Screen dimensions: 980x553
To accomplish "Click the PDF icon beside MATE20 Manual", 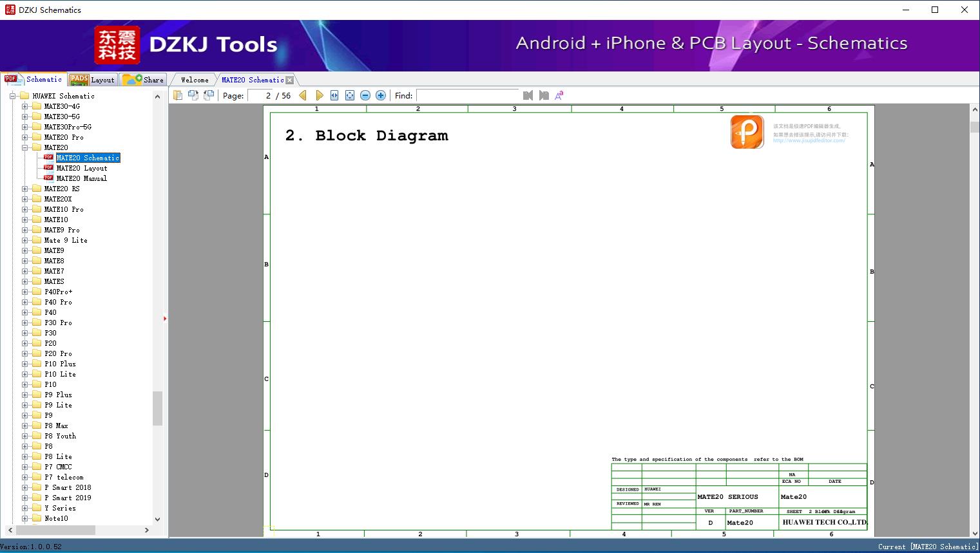I will tap(48, 178).
